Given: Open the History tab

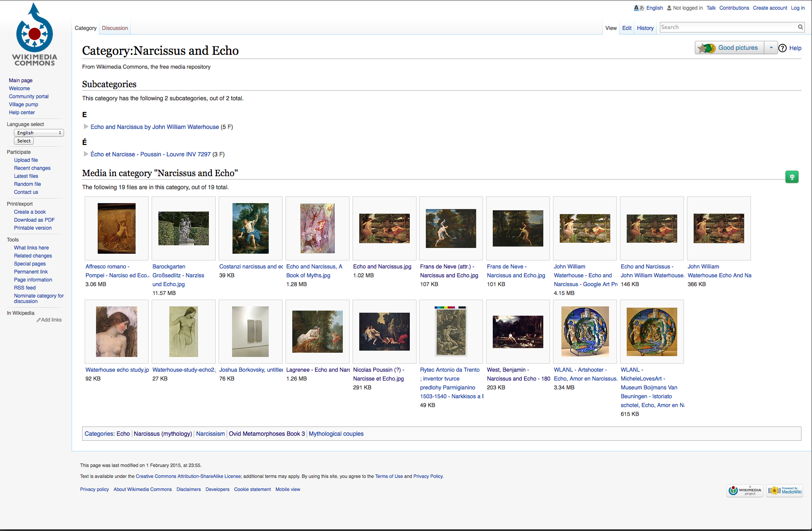Looking at the screenshot, I should coord(645,28).
